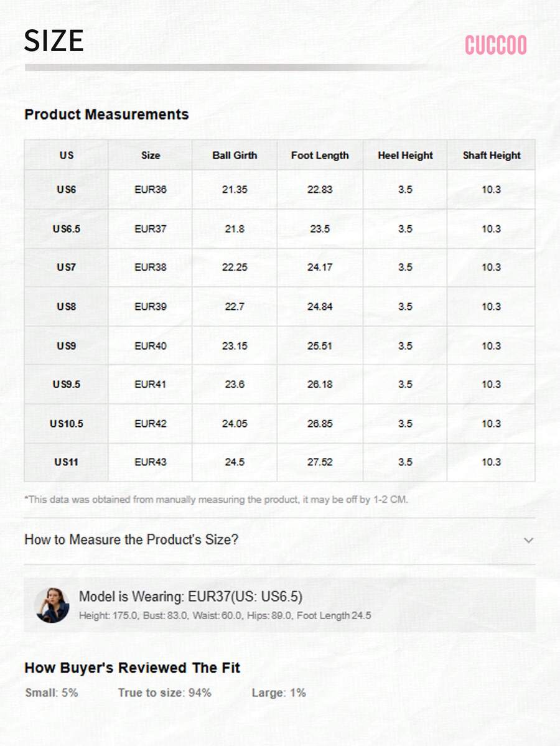
Task: Select the US6 size row
Action: pyautogui.click(x=66, y=189)
